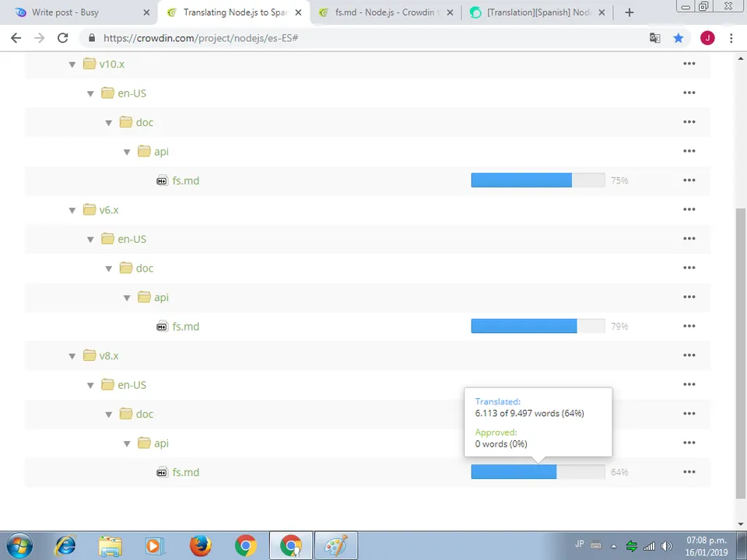The height and width of the screenshot is (560, 747).
Task: Collapse the v8.x folder triangle
Action: (72, 355)
